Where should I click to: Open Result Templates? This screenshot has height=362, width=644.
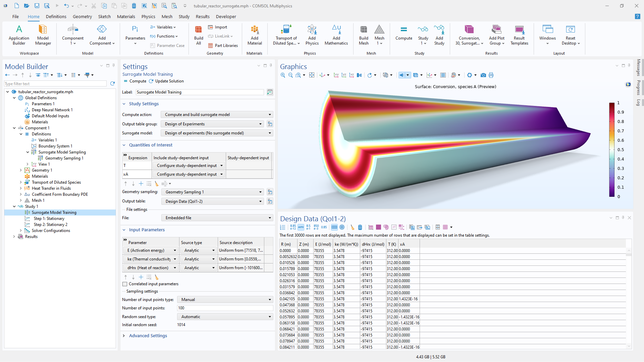[519, 35]
